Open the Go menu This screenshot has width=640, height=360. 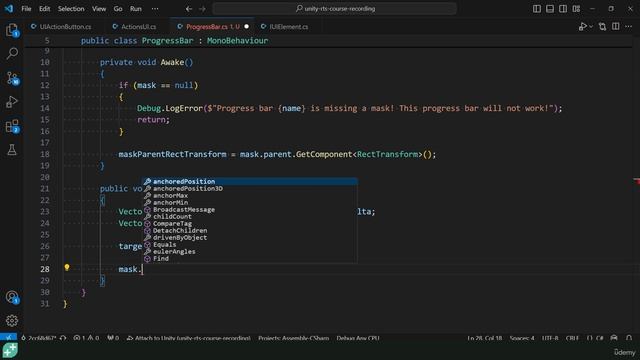pyautogui.click(x=118, y=9)
